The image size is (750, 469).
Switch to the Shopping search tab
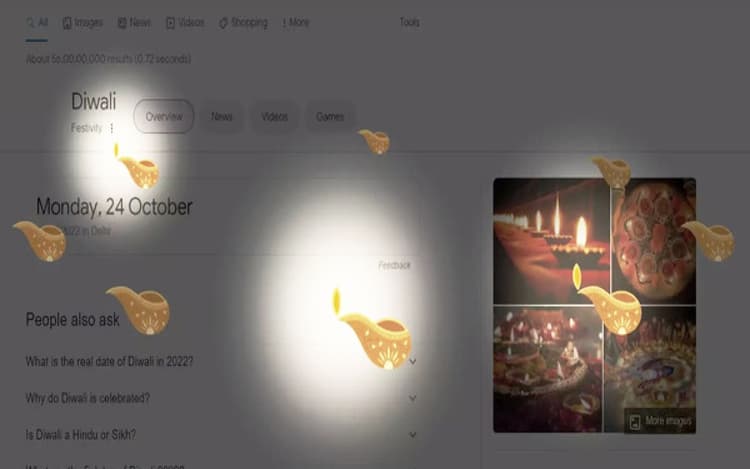(243, 22)
